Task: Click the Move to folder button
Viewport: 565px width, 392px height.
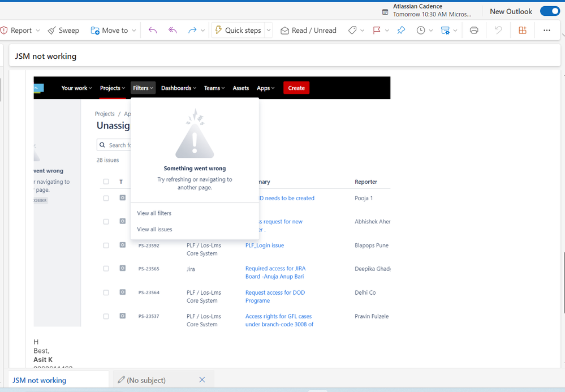Action: point(110,31)
